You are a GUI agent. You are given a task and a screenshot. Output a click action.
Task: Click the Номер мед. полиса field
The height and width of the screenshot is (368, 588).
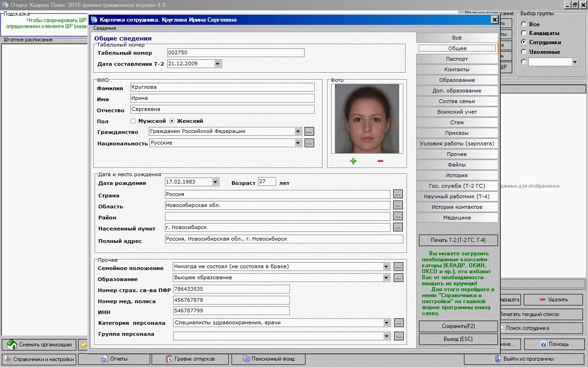(232, 300)
